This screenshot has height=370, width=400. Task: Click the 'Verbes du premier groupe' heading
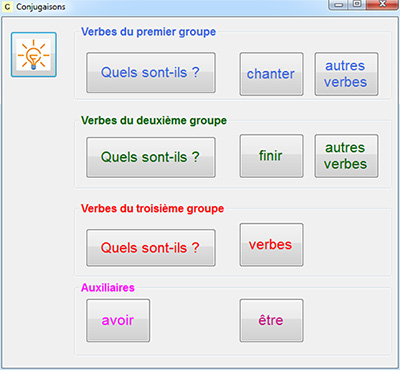pyautogui.click(x=148, y=32)
